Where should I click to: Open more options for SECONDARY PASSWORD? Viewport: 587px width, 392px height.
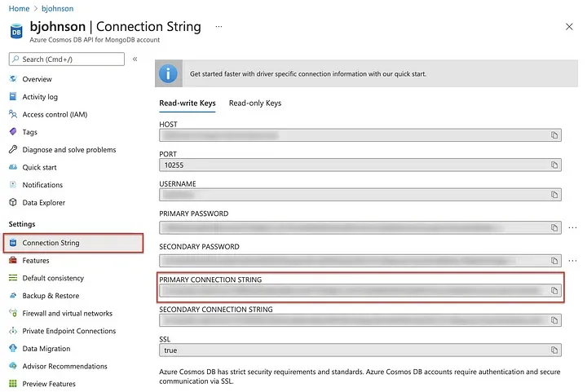click(x=572, y=260)
